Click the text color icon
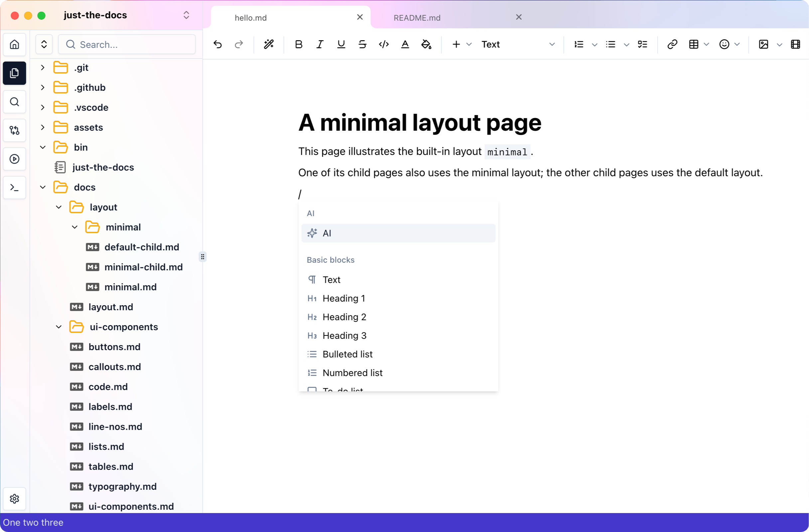The width and height of the screenshot is (809, 532). tap(405, 44)
